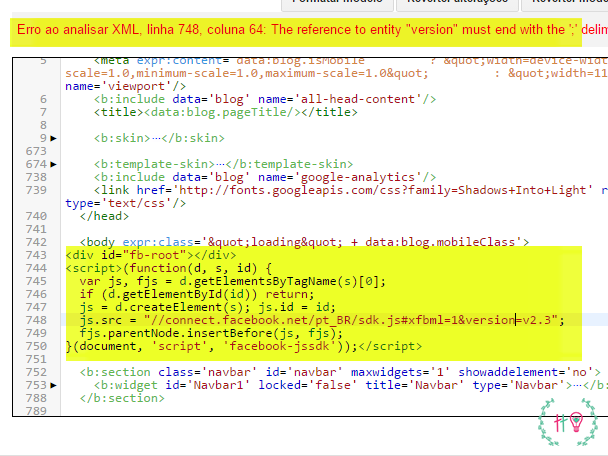Click line number 788 in gutter
This screenshot has width=608, height=456.
pos(36,398)
